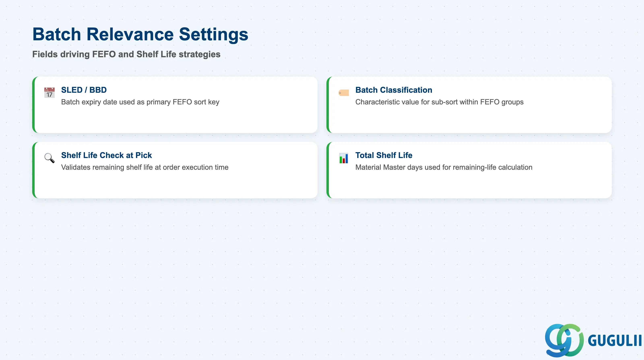Click the batch expiry date description text
The height and width of the screenshot is (360, 644).
(x=140, y=102)
